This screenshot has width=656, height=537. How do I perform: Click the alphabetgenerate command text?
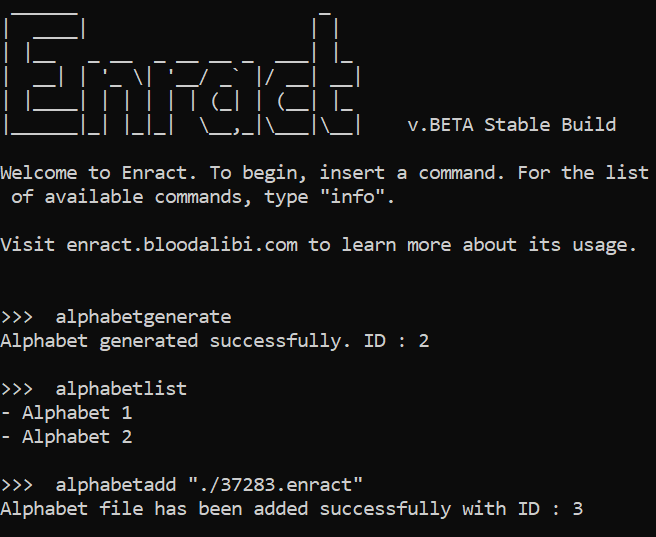pos(143,317)
